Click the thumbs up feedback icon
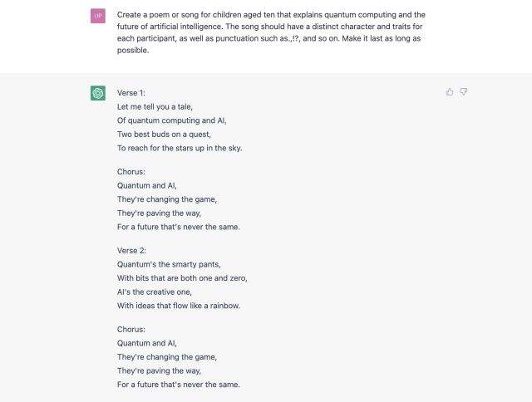Viewport: 532px width, 402px height. 450,92
